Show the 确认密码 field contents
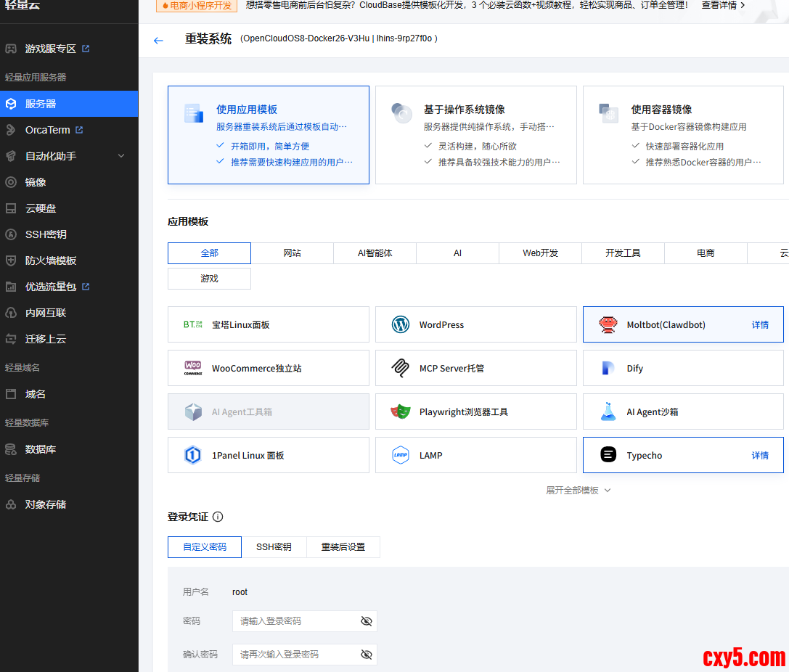Screen dimensions: 789x672 [367, 655]
